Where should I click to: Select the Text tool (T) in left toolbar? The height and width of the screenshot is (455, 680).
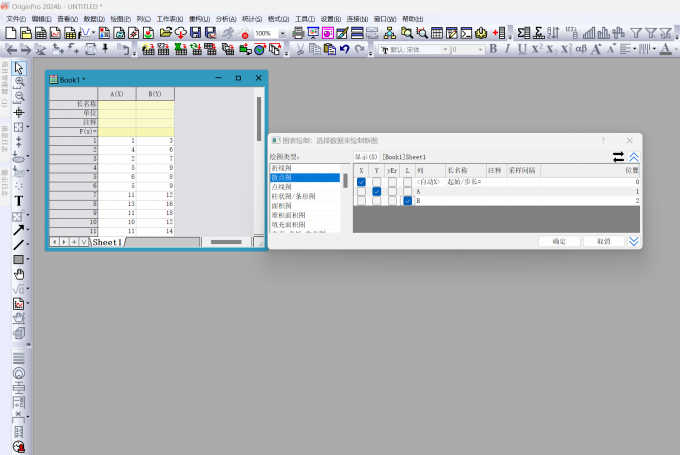coord(19,201)
